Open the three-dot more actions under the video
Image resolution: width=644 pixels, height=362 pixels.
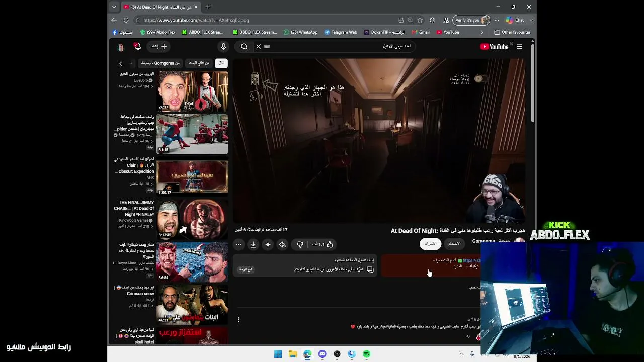[238, 244]
